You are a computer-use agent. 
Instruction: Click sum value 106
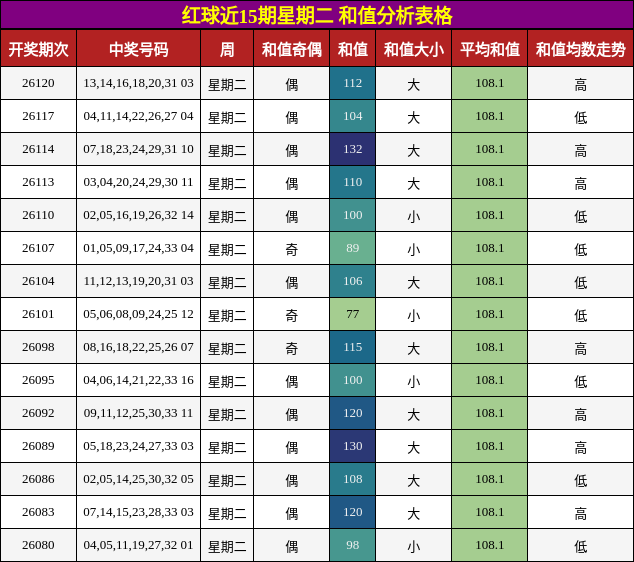click(353, 281)
